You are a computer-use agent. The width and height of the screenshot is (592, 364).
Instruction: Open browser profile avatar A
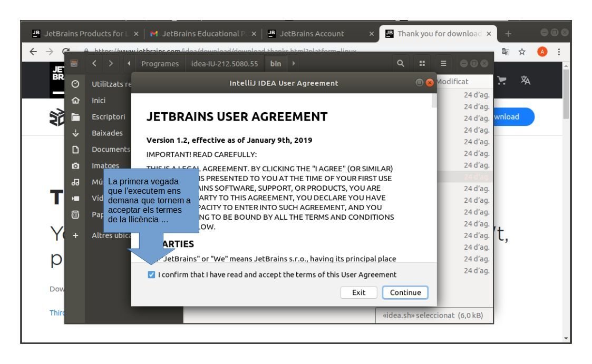[542, 52]
